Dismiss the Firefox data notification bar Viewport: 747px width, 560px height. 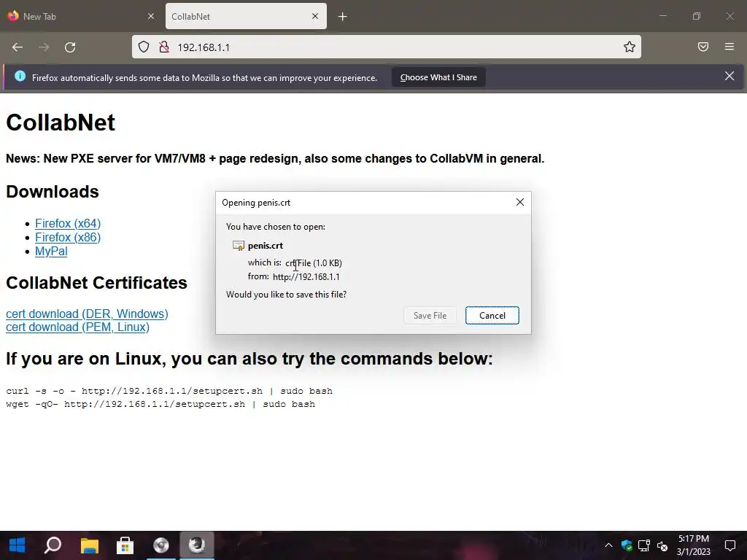pos(729,76)
